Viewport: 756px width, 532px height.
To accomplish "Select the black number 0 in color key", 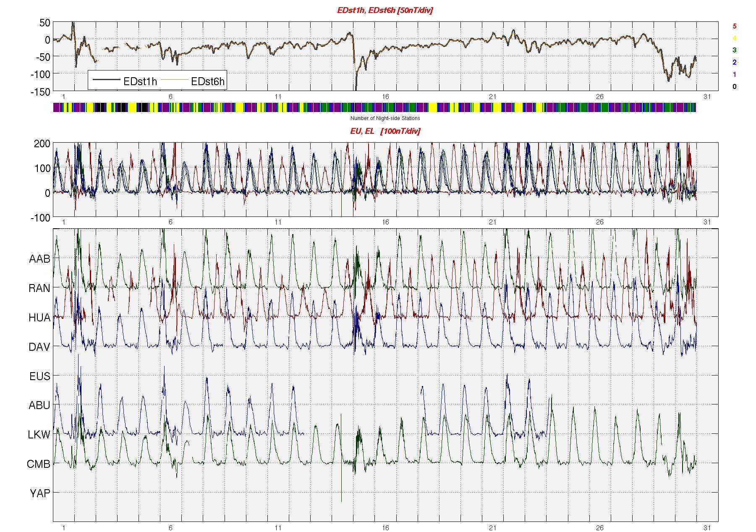I will pos(734,87).
